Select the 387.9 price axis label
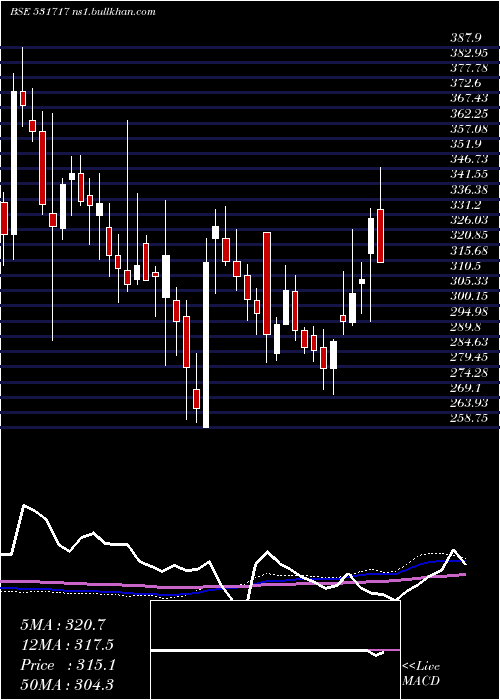This screenshot has height=700, width=500. point(466,38)
